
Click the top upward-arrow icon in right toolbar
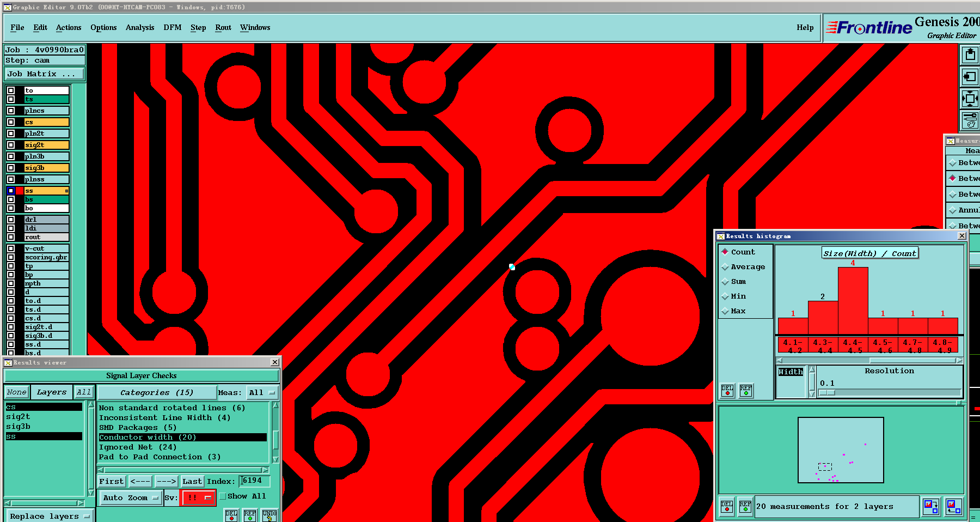970,54
